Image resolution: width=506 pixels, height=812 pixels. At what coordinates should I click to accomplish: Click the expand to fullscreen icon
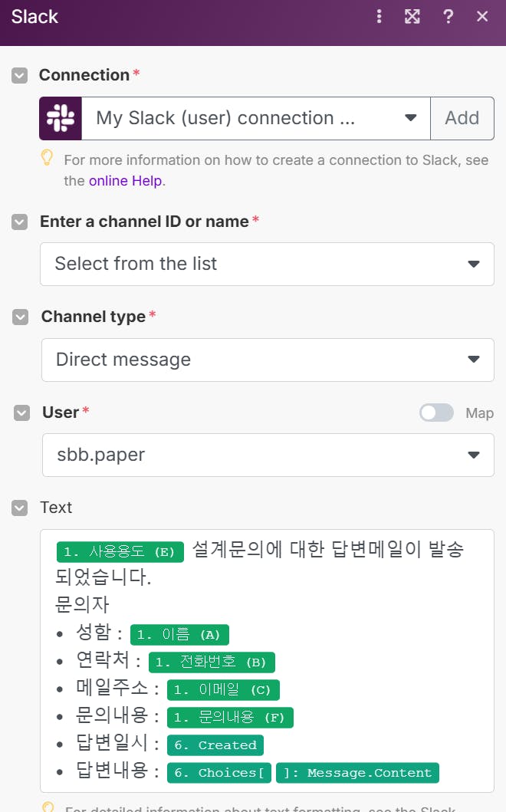tap(412, 17)
